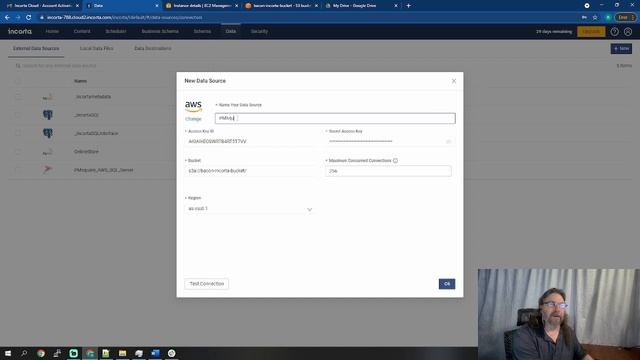The image size is (640, 360).
Task: Bookmark this page star icon
Action: click(595, 18)
